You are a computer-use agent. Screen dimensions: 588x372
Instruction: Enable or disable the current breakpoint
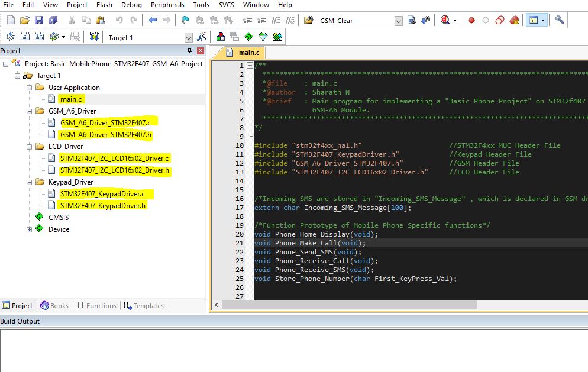486,20
